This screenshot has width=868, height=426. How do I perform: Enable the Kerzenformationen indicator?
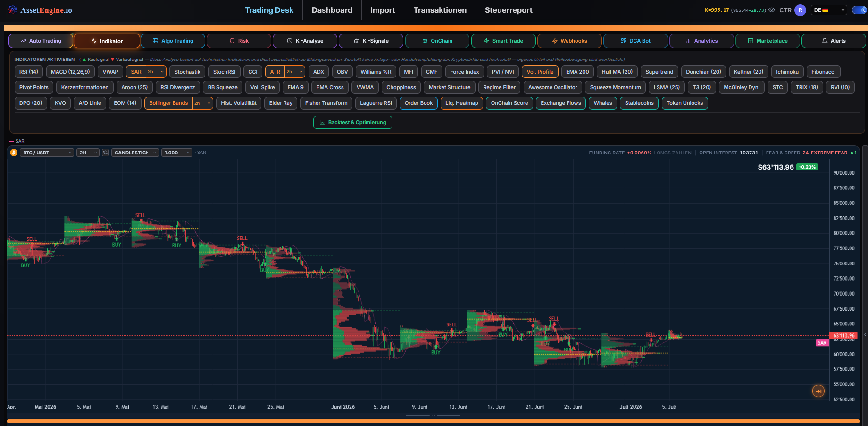85,87
